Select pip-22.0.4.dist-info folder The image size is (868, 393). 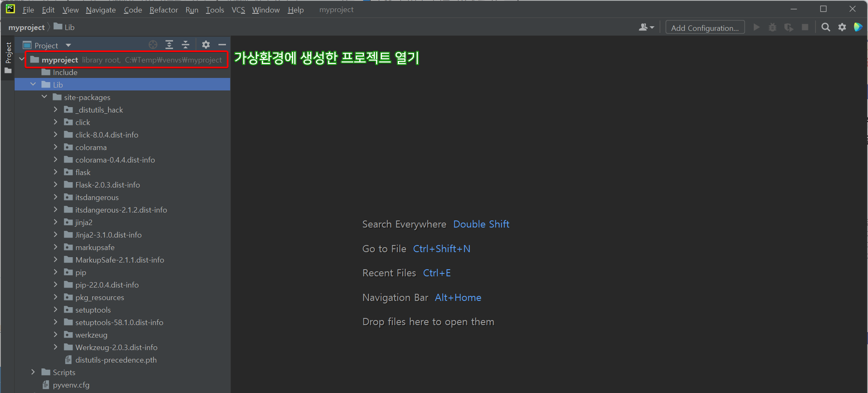(x=107, y=285)
